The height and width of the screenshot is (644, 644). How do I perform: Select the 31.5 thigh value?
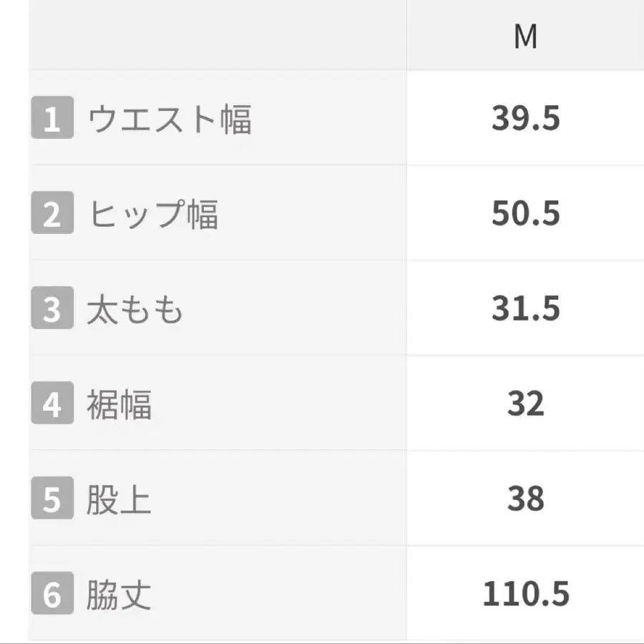526,308
